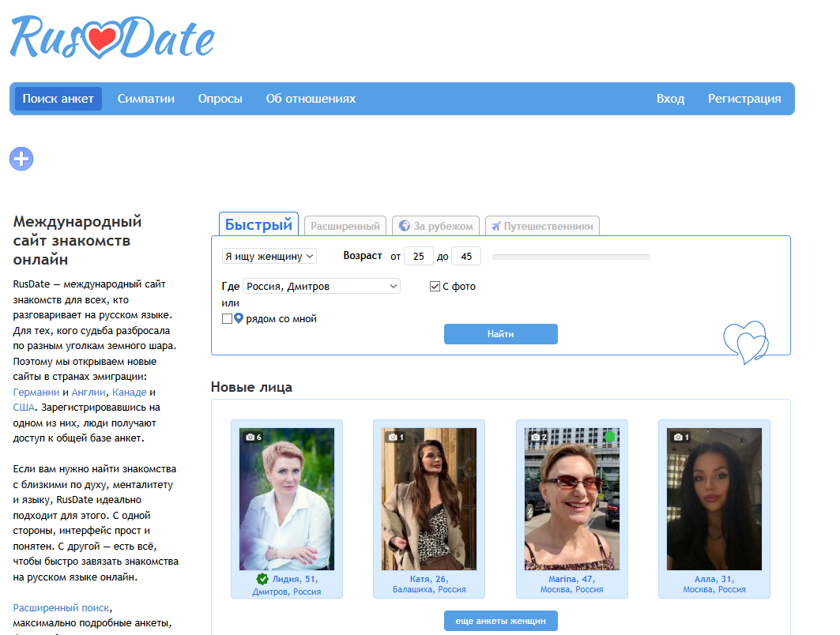Open the Я ищу женщину dropdown
The width and height of the screenshot is (840, 635).
pos(269,257)
